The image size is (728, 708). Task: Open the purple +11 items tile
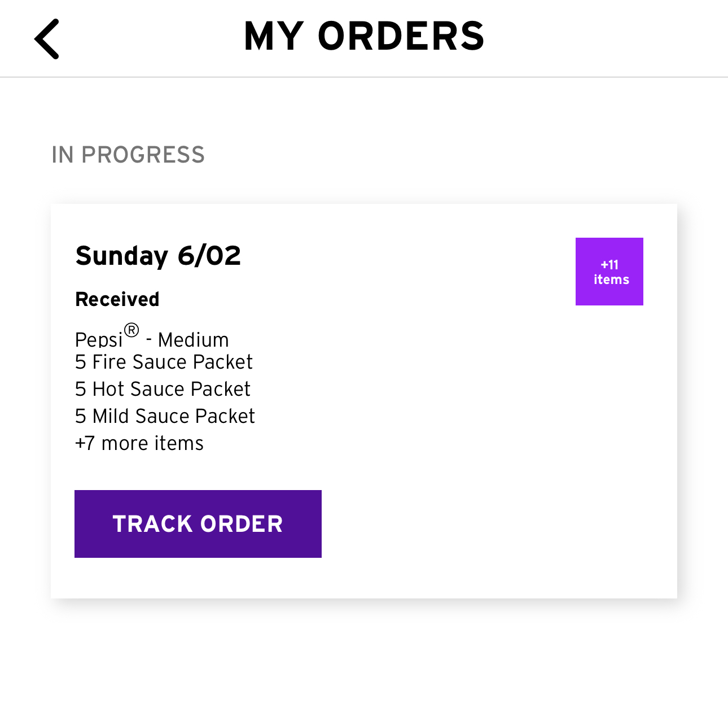[609, 272]
